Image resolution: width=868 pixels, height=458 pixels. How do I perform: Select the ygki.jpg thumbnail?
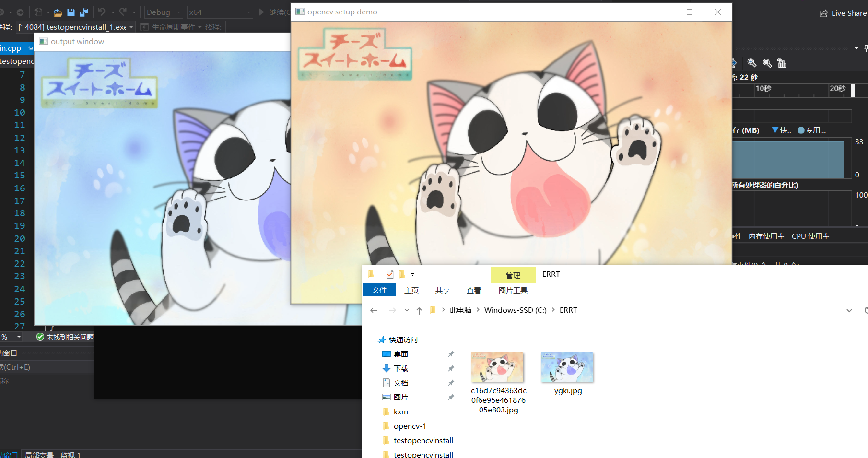(x=567, y=367)
